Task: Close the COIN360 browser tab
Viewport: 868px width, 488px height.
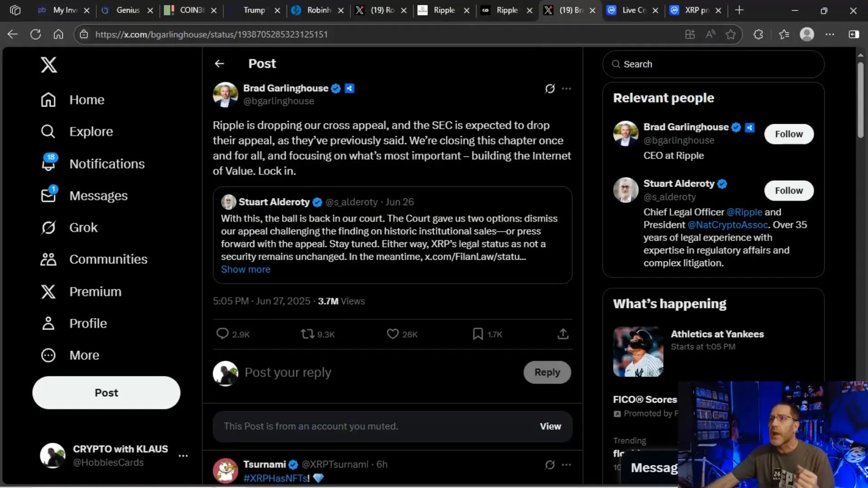Action: click(213, 10)
